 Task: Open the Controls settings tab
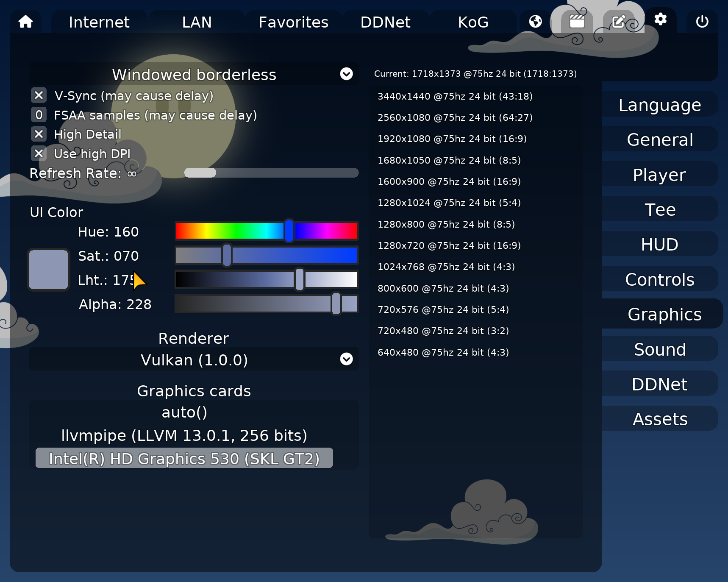(x=660, y=279)
